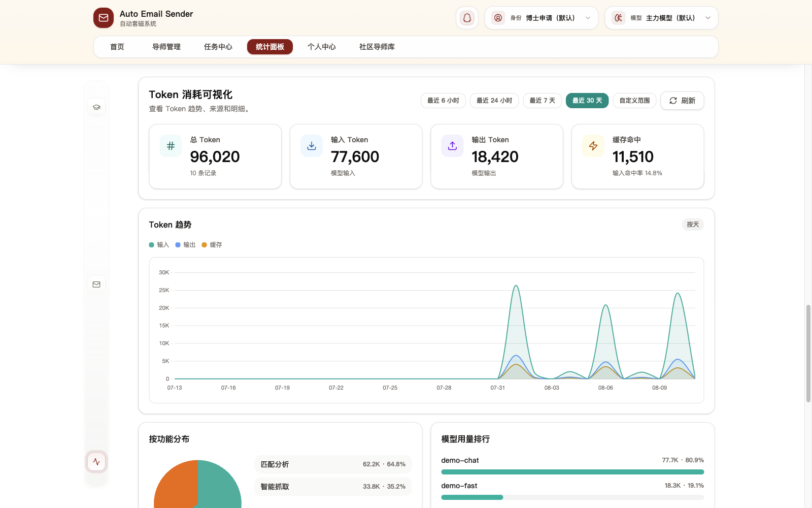Click the 11,510 cache hit value
Image resolution: width=812 pixels, height=508 pixels.
(x=633, y=156)
